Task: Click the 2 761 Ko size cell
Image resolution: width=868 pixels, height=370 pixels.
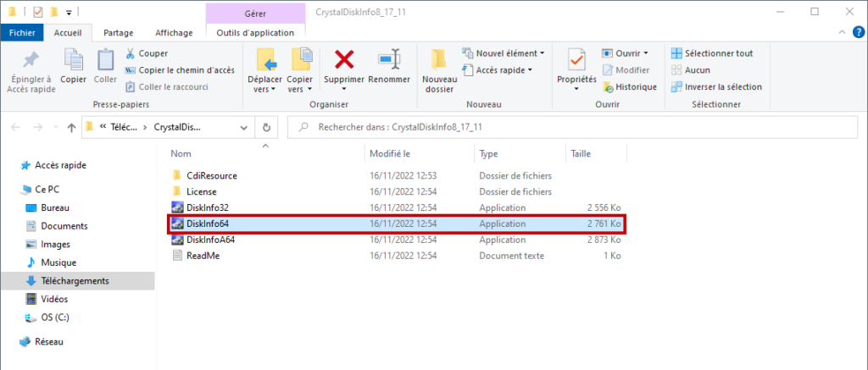Action: (604, 224)
